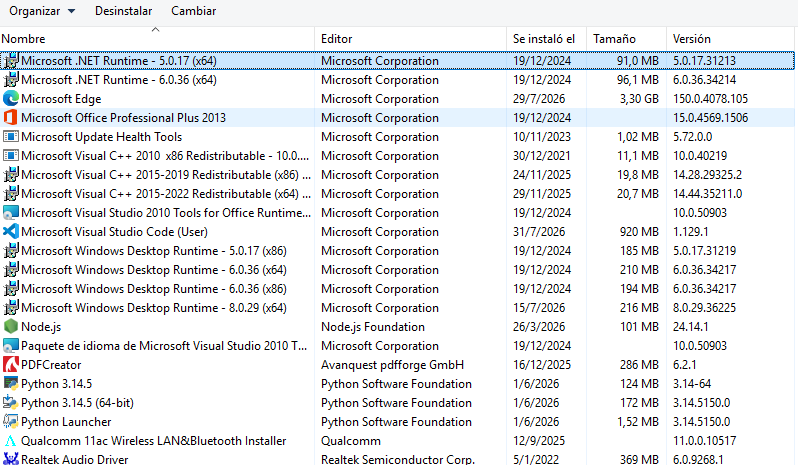The height and width of the screenshot is (465, 798).
Task: Select Qualcomm 11ac Wireless LAN&Bluetooth Installer
Action: (x=154, y=441)
